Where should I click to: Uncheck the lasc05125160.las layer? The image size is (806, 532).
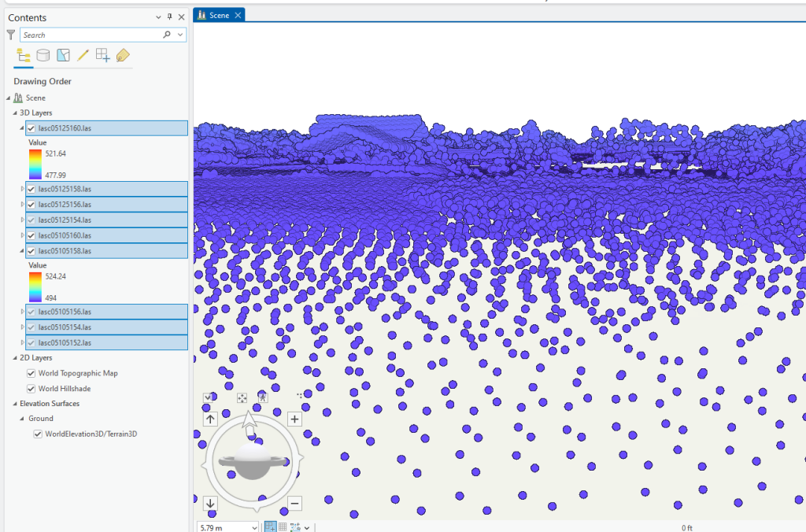click(x=31, y=128)
